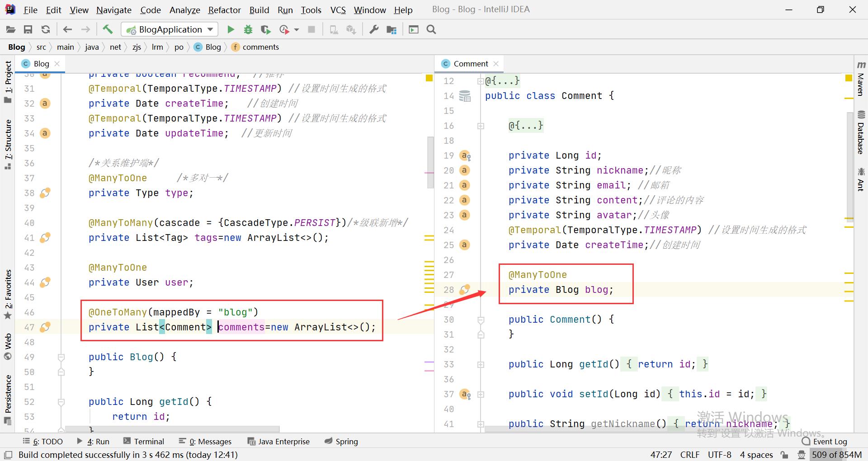The image size is (868, 461).
Task: Expand folded annotation on Comment line 12
Action: (481, 81)
